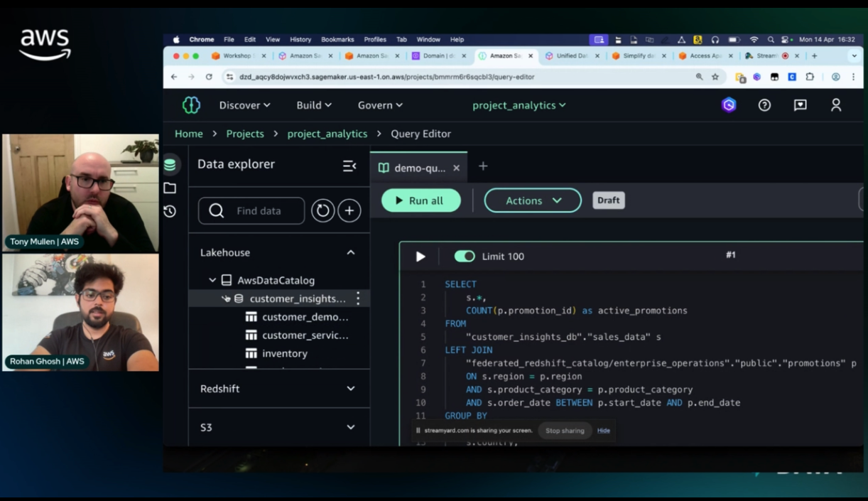
Task: Open the Discover menu
Action: click(x=244, y=105)
